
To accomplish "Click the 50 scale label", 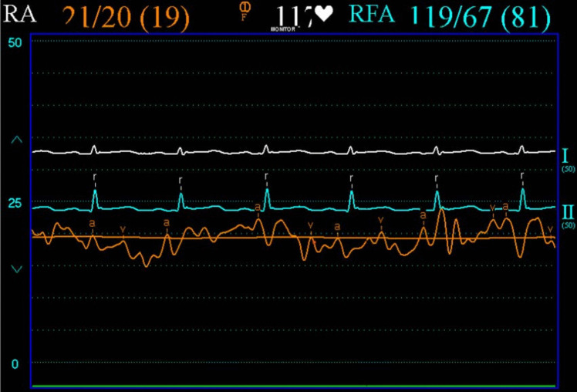I will 15,42.
